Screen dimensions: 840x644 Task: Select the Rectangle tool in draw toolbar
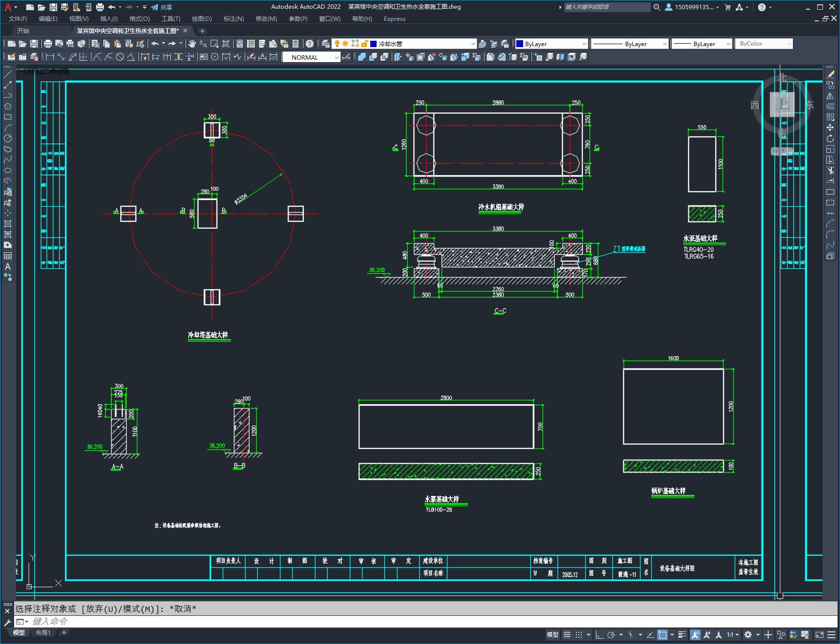8,117
